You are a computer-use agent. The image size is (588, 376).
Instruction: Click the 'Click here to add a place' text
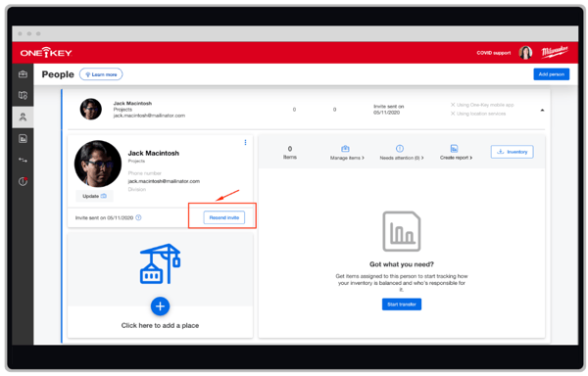tap(160, 325)
